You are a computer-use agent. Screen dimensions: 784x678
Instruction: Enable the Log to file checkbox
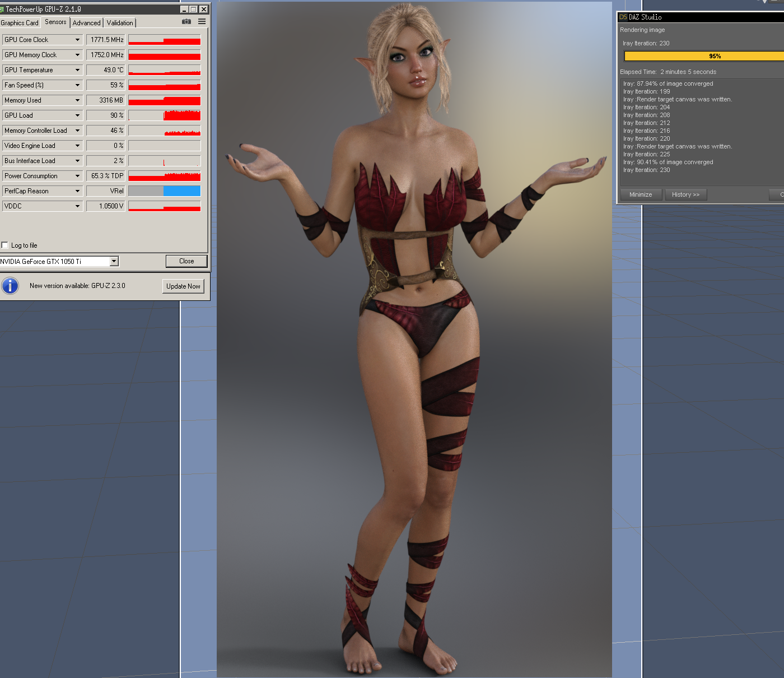click(x=5, y=245)
